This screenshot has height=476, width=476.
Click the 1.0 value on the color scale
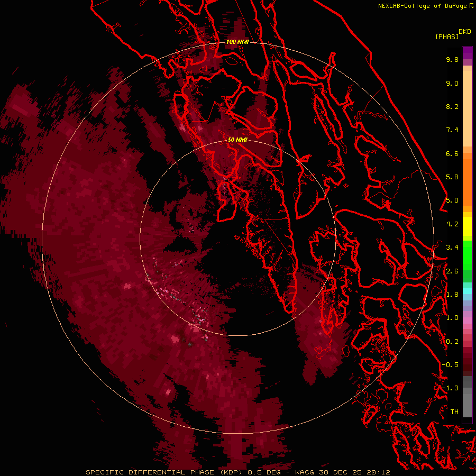[452, 318]
